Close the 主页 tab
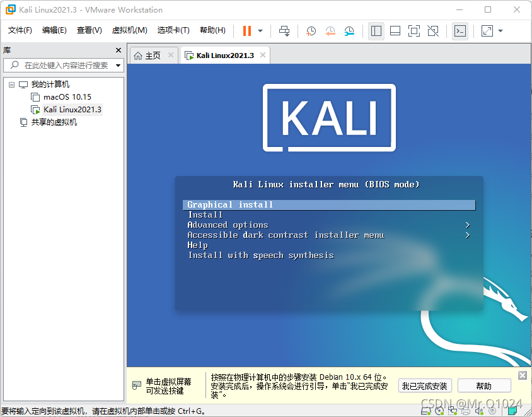 [x=171, y=55]
